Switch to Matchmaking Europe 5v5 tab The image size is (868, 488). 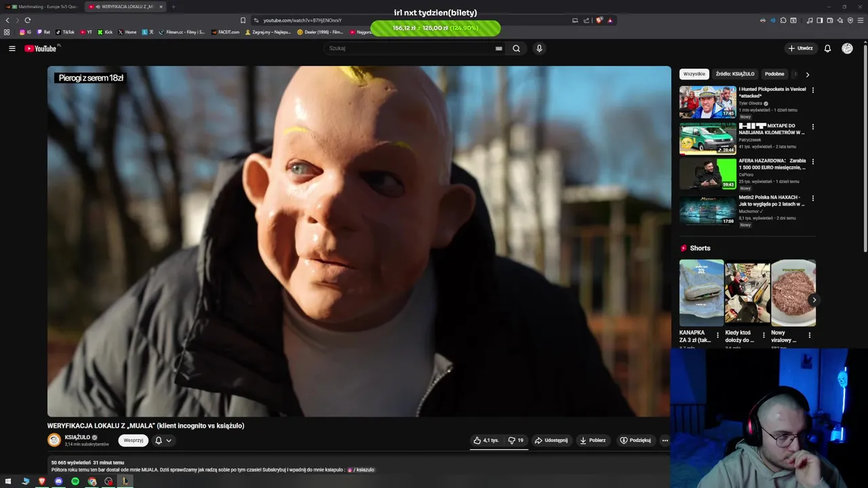[42, 7]
